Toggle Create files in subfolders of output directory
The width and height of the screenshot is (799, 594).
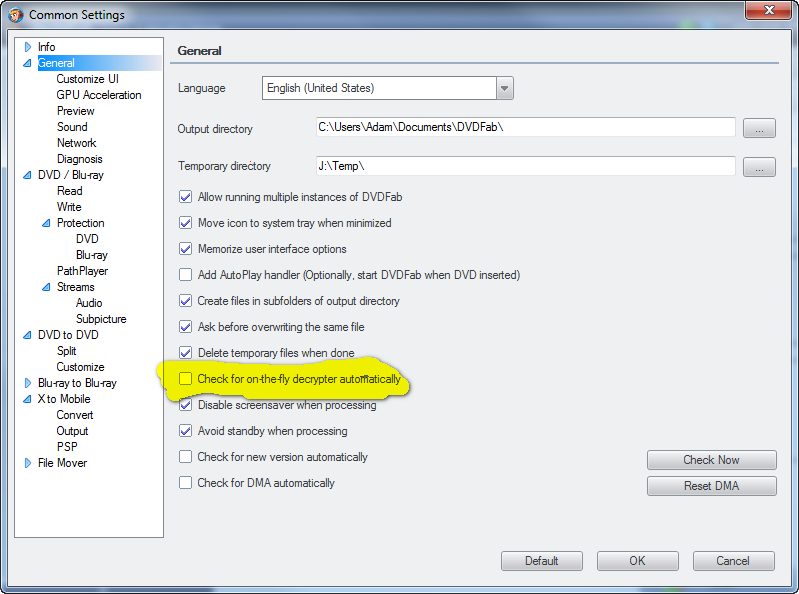(x=185, y=301)
